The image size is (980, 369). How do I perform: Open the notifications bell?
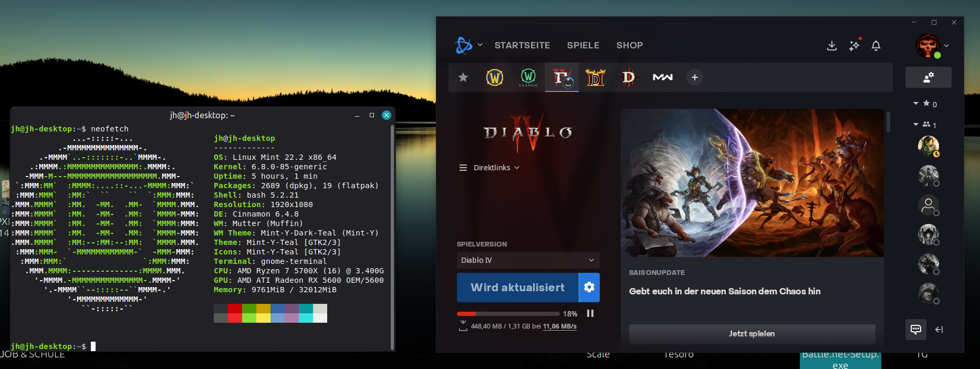click(x=876, y=46)
